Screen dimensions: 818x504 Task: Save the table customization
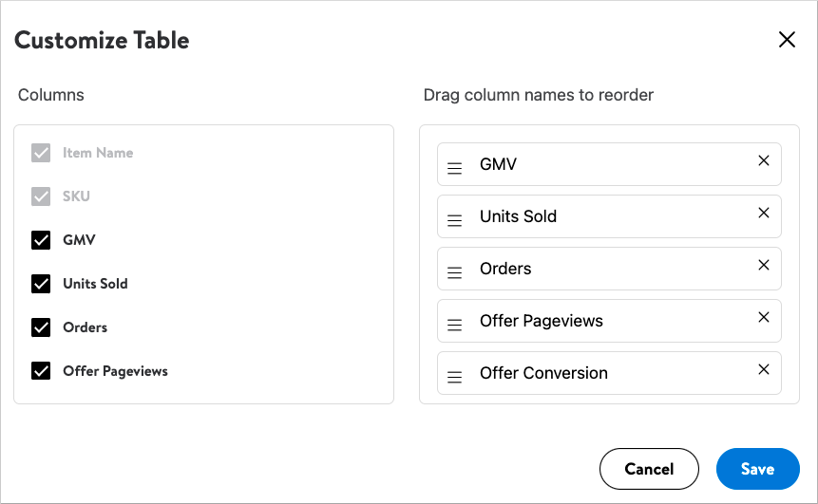757,469
